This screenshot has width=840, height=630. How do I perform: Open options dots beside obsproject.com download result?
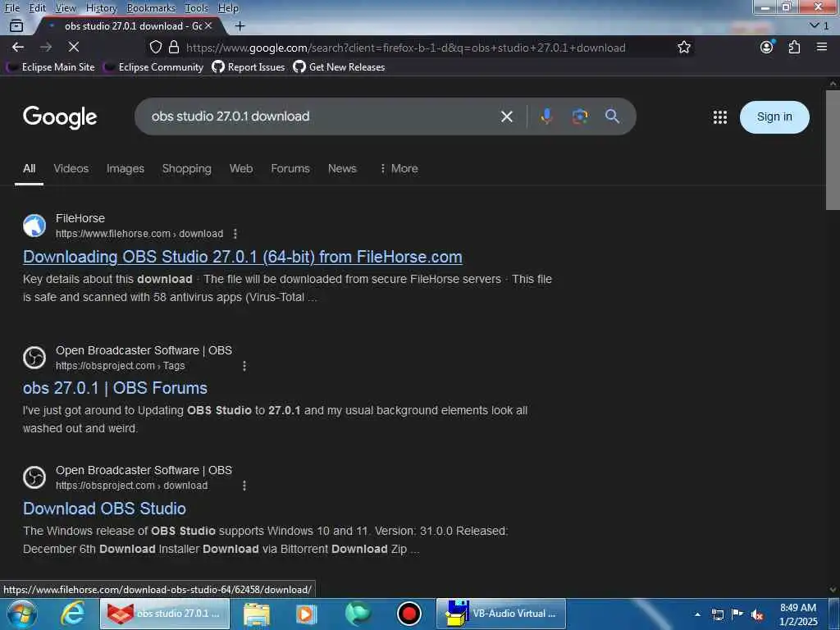click(244, 486)
